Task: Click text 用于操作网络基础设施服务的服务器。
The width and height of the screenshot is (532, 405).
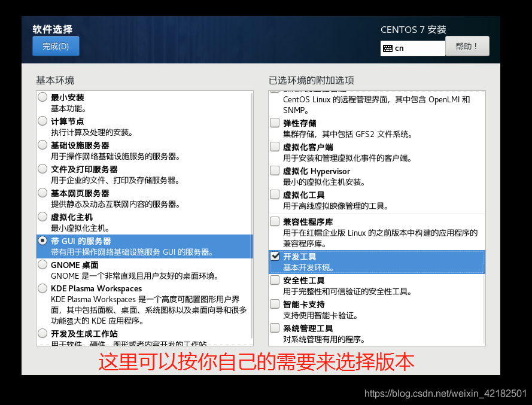Action: tap(115, 156)
